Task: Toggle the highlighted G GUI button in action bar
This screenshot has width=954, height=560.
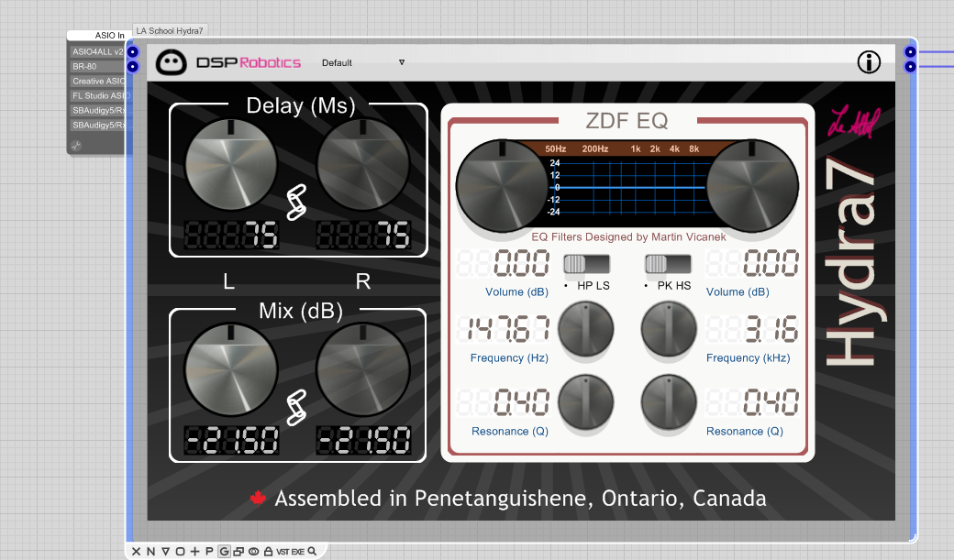Action: coord(224,552)
